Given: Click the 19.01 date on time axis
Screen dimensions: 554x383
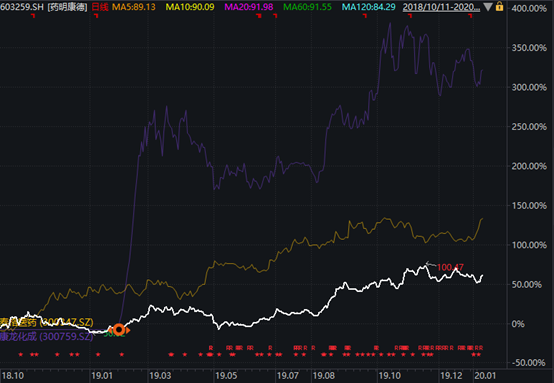Looking at the screenshot, I should (102, 376).
